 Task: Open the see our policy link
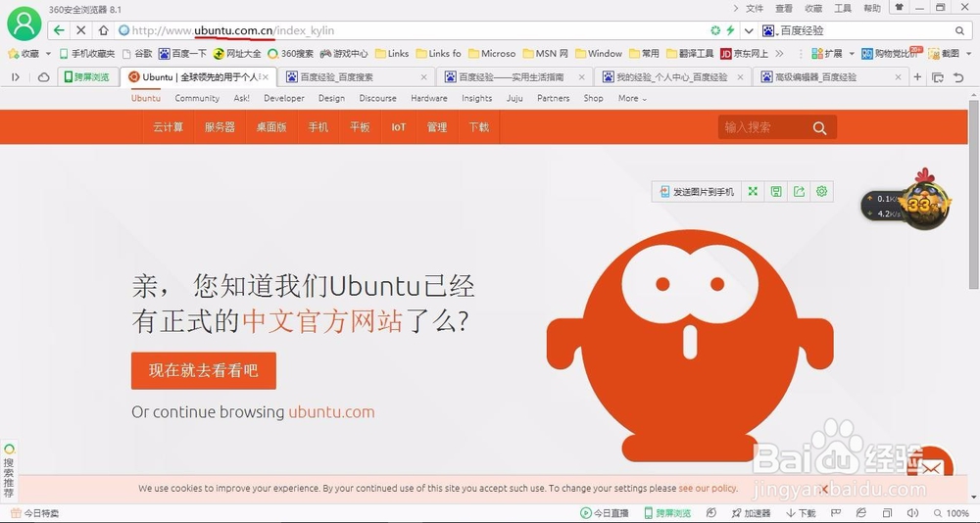pyautogui.click(x=708, y=488)
